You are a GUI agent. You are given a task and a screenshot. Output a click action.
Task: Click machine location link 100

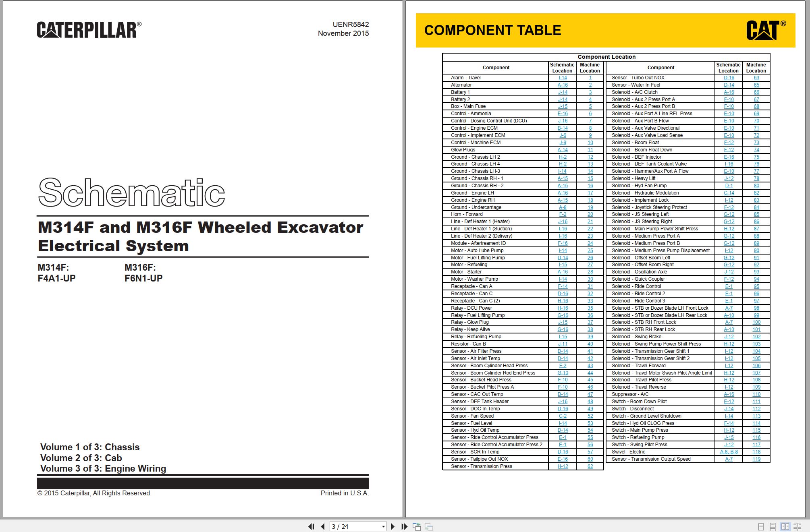(756, 322)
